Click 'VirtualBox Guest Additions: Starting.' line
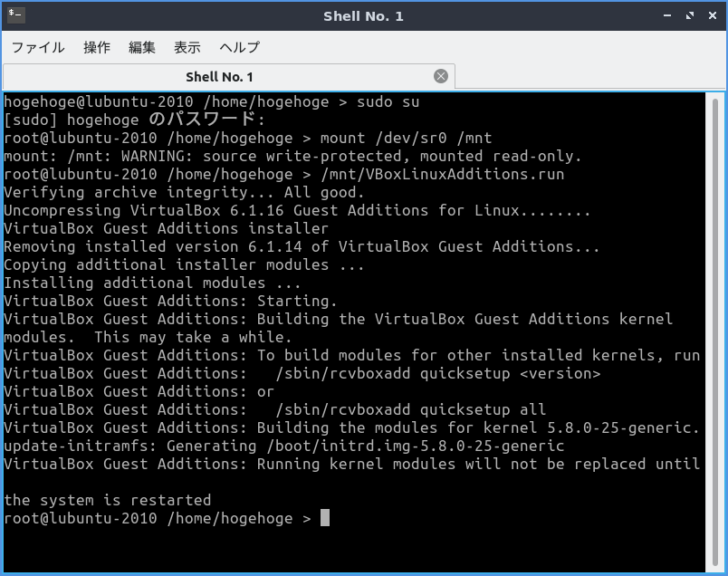 pyautogui.click(x=170, y=301)
